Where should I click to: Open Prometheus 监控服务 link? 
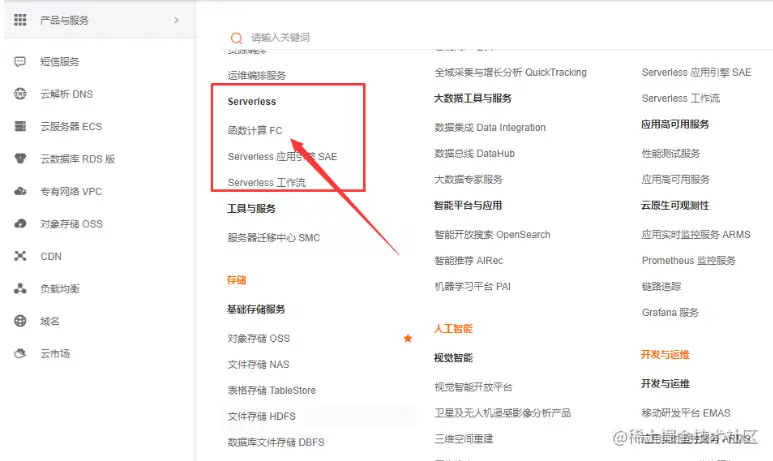point(689,260)
